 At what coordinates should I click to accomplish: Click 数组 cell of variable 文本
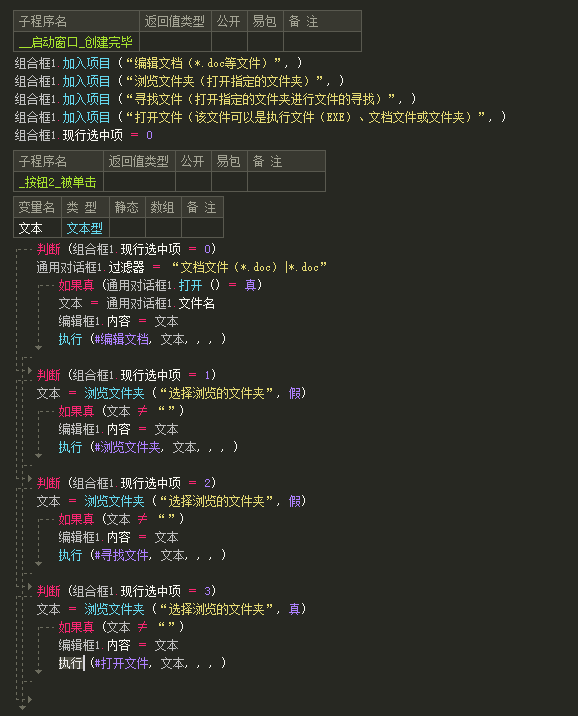click(163, 228)
